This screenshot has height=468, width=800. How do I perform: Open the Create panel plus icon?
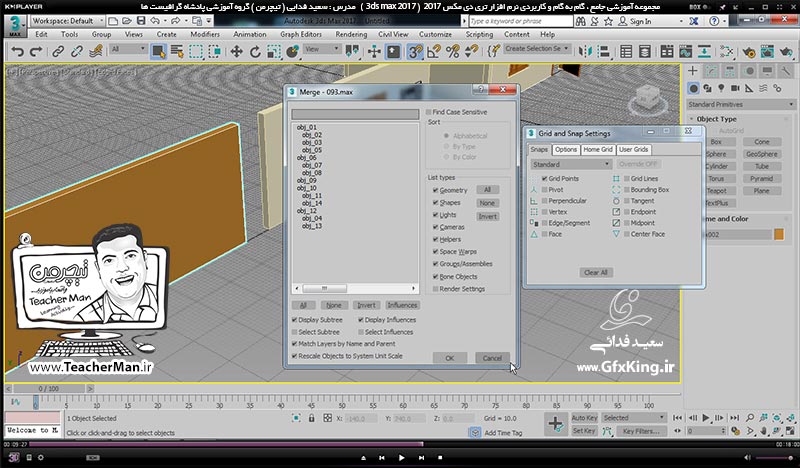tap(692, 71)
